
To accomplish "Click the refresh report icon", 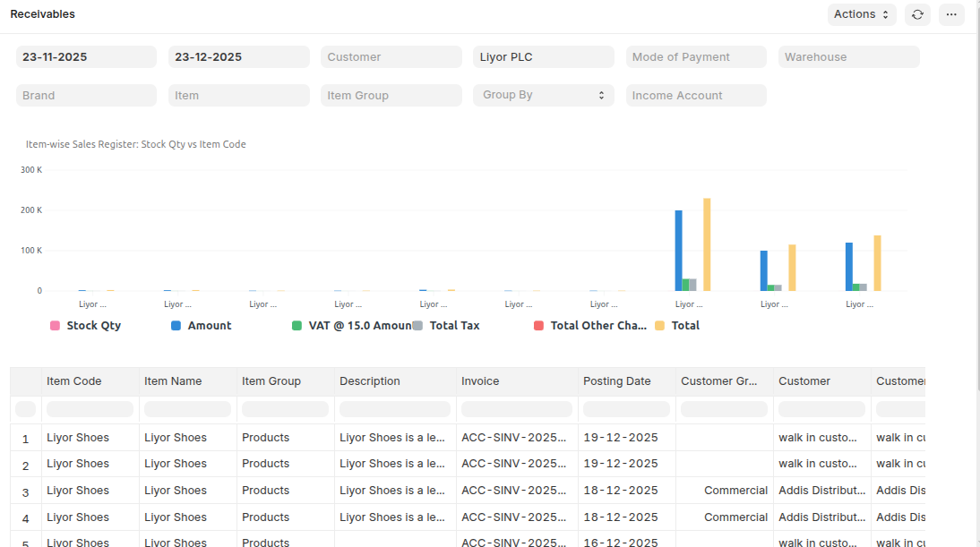I will click(x=917, y=14).
